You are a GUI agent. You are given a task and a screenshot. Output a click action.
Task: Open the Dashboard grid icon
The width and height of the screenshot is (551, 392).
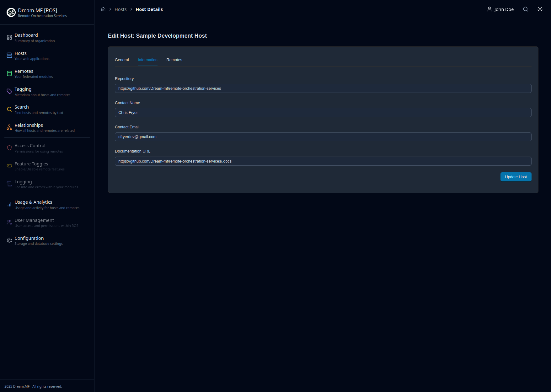(x=9, y=38)
